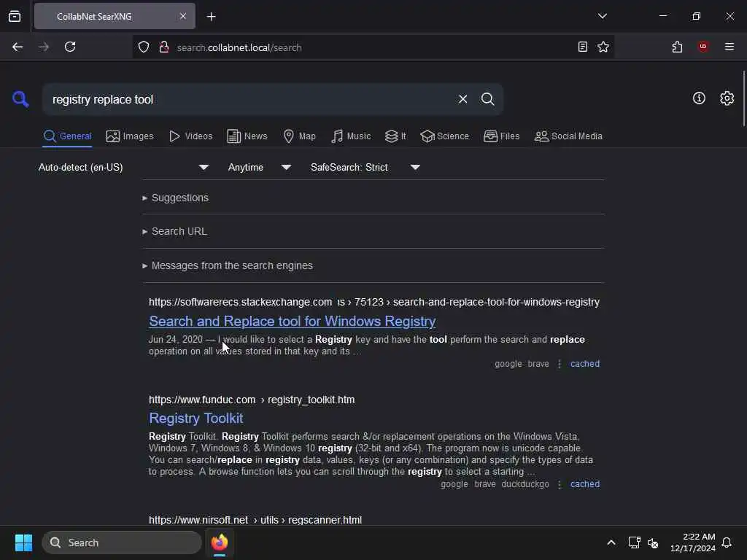Open the extensions puzzle icon
The width and height of the screenshot is (747, 560).
point(677,47)
